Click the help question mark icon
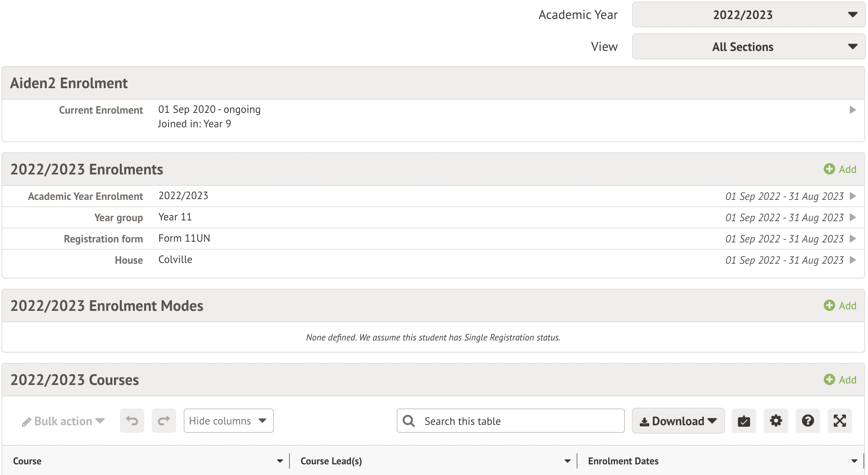The image size is (868, 475). click(x=808, y=421)
